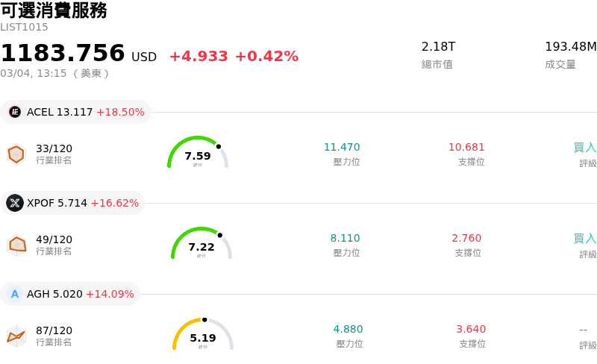The image size is (597, 364).
Task: Open the XPOF 5.714 stock chip
Action: tap(73, 203)
